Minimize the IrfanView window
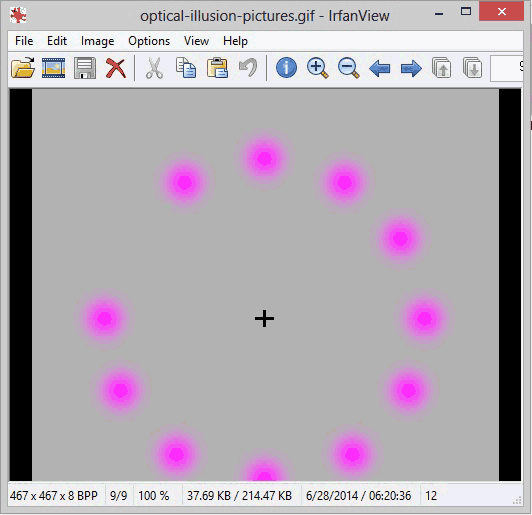Screen dimensions: 532x515 pos(439,14)
